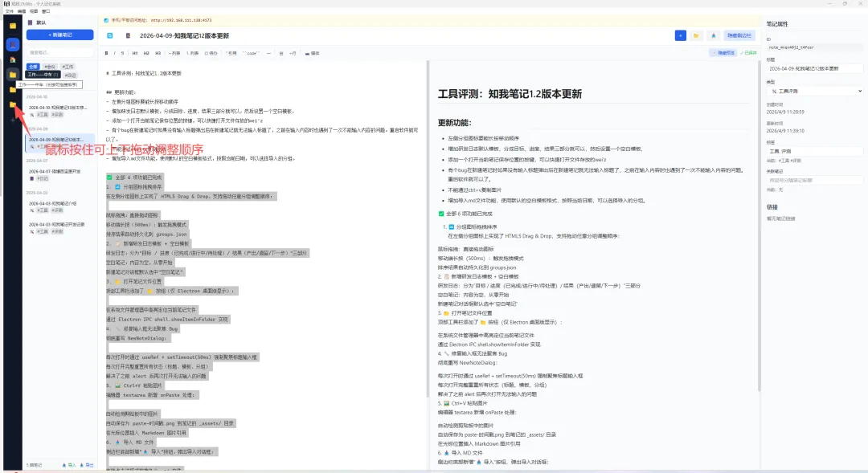Insert a heading with H2 button
The width and height of the screenshot is (868, 473).
click(x=146, y=53)
